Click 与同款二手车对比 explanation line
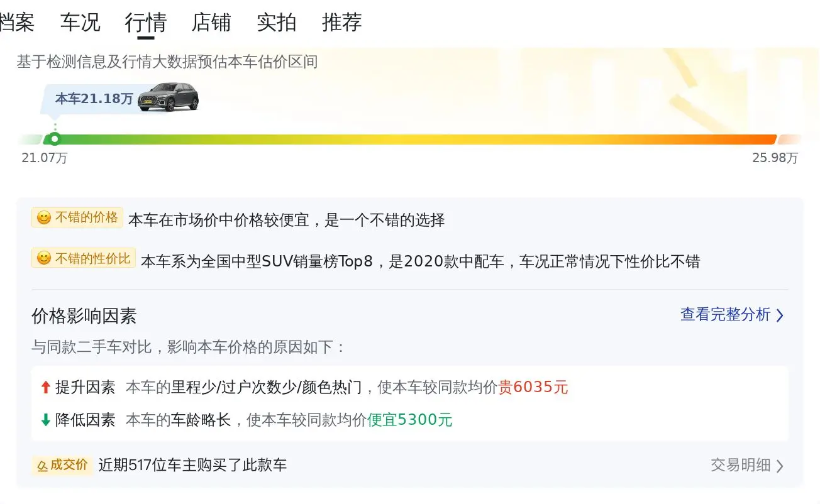The image size is (820, 504). tap(189, 347)
